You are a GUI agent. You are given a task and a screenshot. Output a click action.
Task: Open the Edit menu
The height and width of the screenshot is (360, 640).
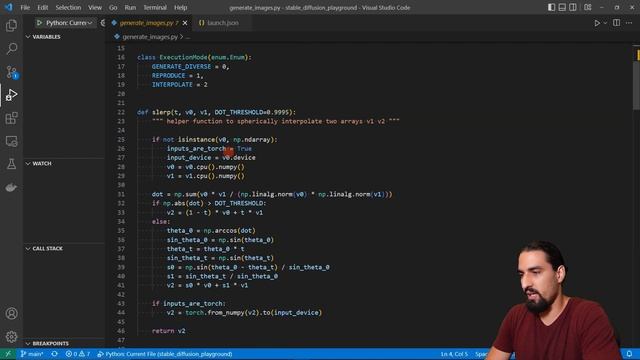click(x=42, y=7)
